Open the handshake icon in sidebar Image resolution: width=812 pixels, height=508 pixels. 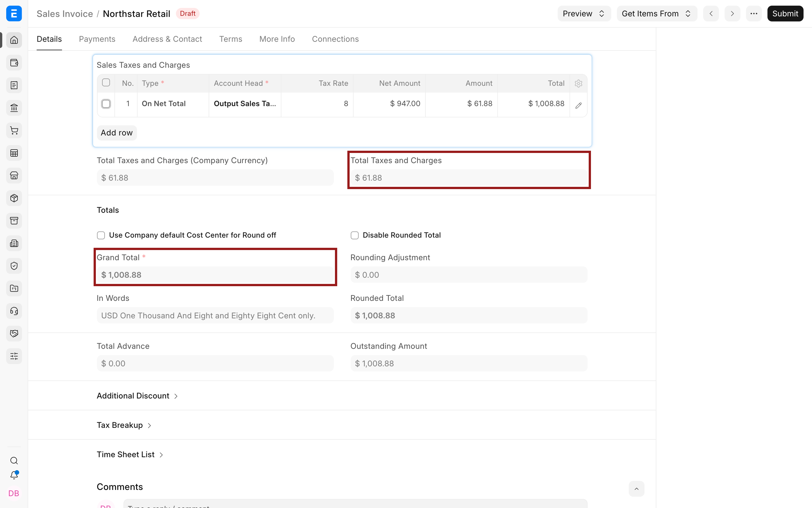coord(14,334)
